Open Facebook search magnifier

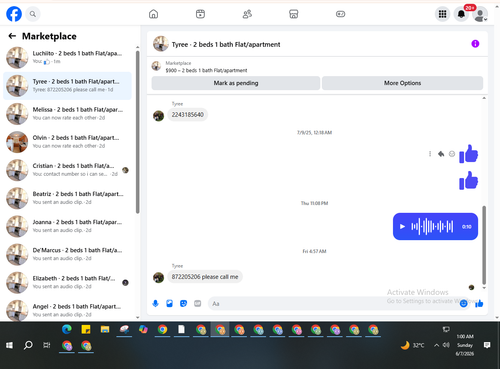[33, 14]
